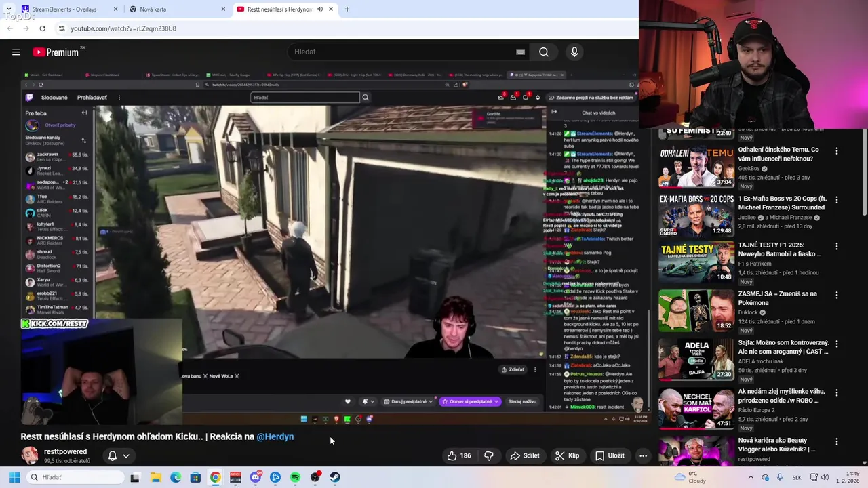868x488 pixels.
Task: Open Odhalení Temu video thumbnail
Action: pos(696,166)
